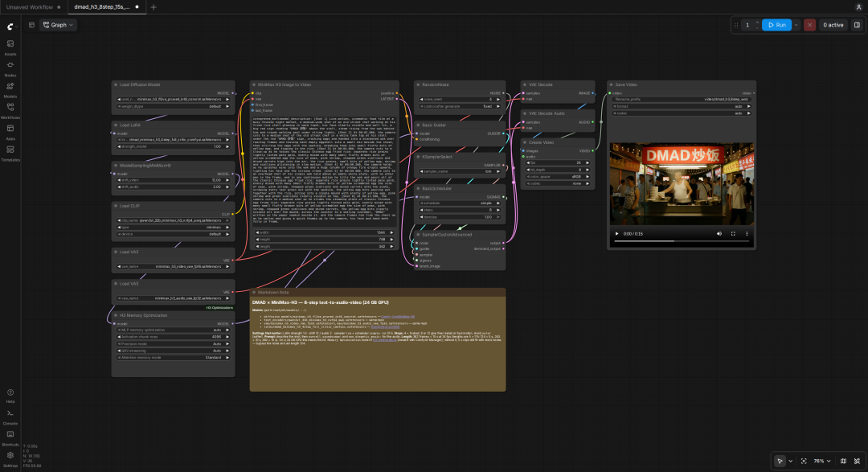Expand the Run options dropdown arrow
The image size is (868, 472).
pos(796,25)
